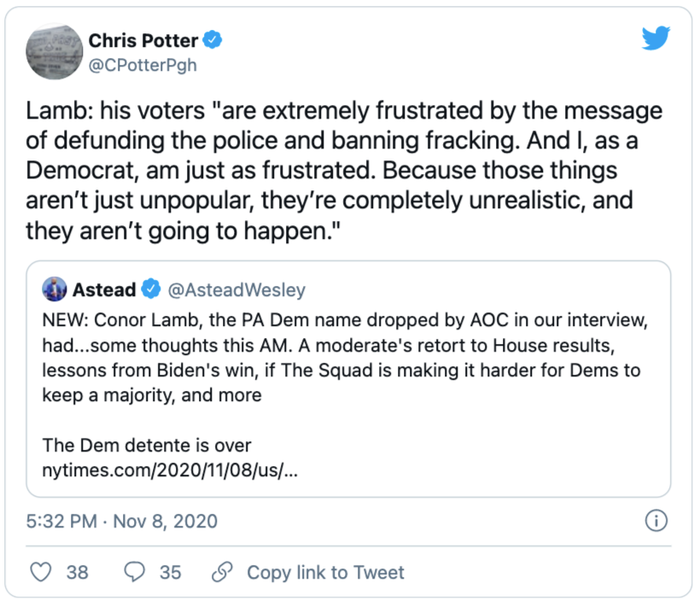The width and height of the screenshot is (700, 606).
Task: Open the quoted tweet text by Astead
Action: pos(341,359)
